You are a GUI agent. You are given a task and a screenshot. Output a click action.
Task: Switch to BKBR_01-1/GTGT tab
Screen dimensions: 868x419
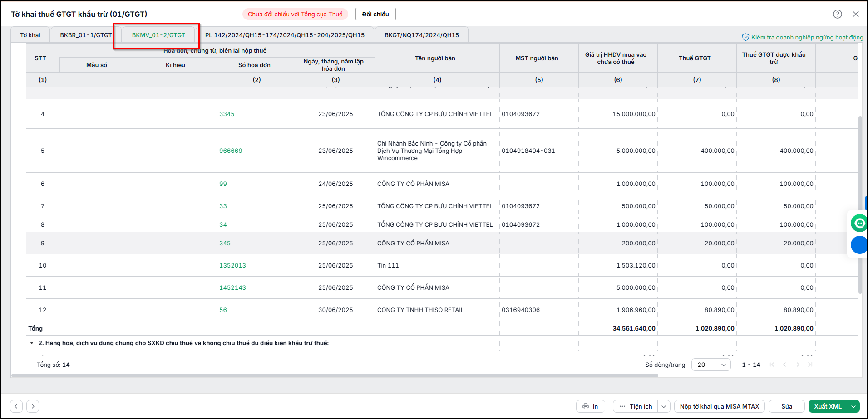(x=86, y=35)
